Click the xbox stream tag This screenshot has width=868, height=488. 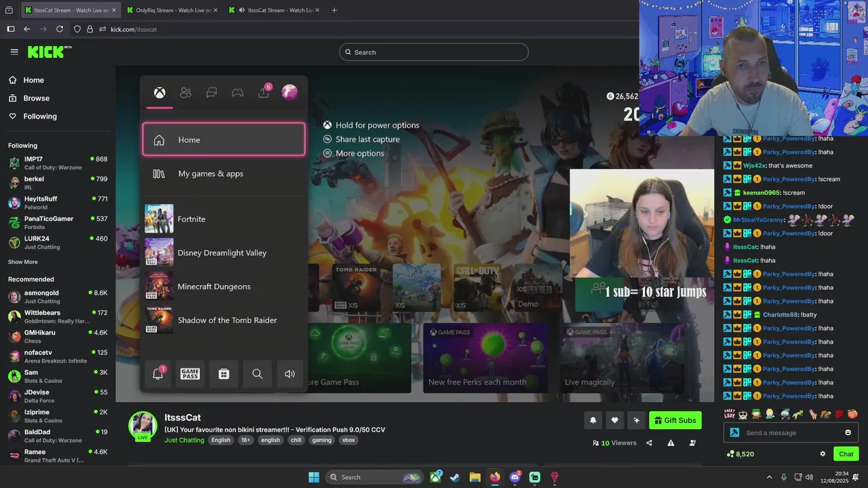(x=349, y=440)
